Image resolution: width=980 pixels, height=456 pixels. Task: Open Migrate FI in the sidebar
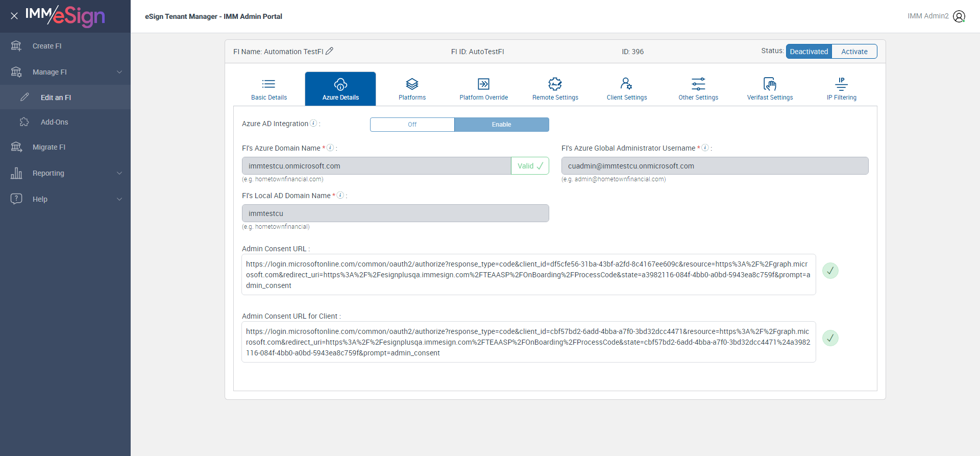point(65,147)
